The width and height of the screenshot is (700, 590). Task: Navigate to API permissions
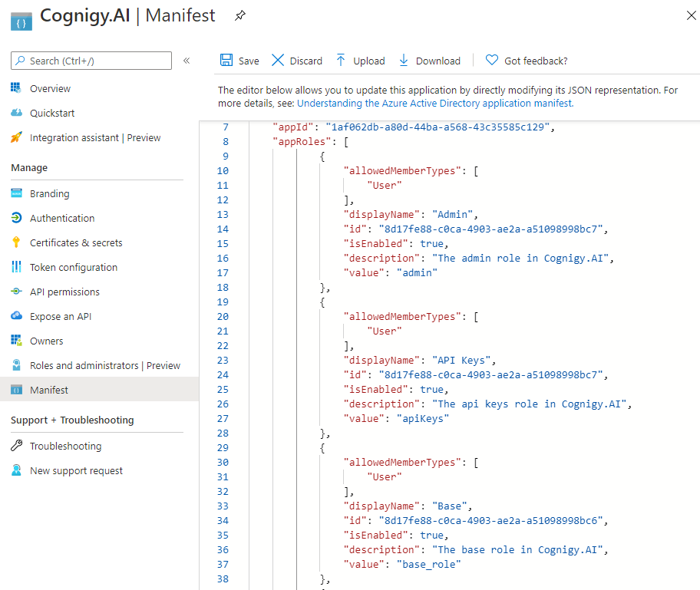(x=64, y=292)
